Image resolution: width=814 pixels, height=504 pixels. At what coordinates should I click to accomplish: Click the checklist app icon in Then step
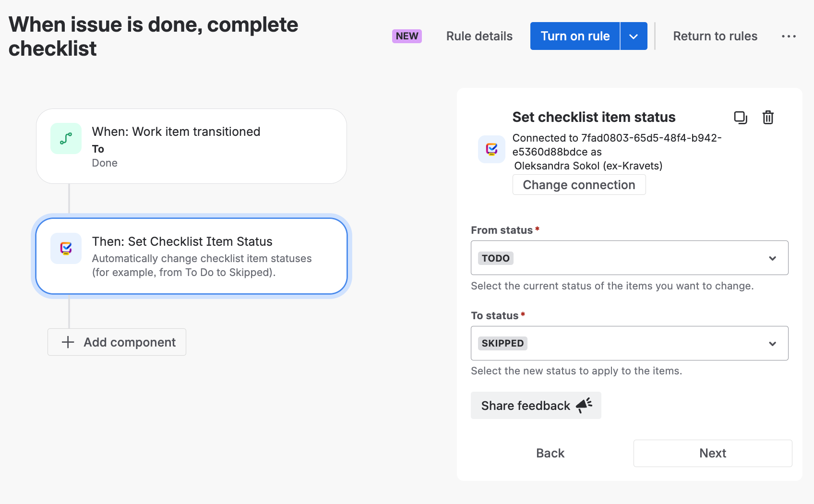pos(66,248)
